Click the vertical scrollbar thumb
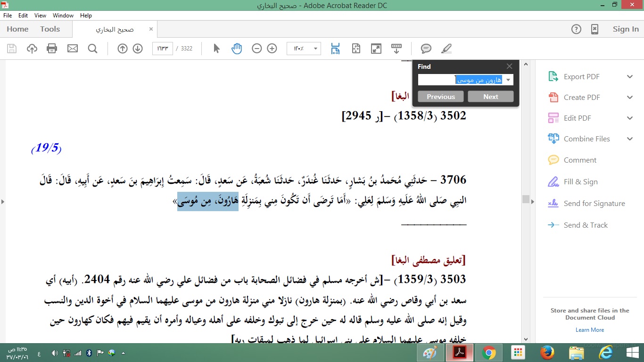This screenshot has height=362, width=644. coord(526,199)
